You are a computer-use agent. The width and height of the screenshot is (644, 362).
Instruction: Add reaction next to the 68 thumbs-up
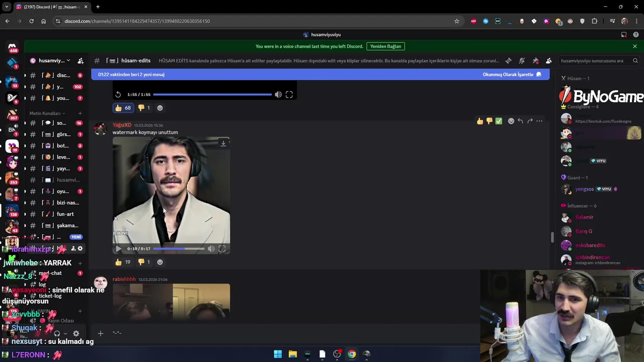[160, 108]
